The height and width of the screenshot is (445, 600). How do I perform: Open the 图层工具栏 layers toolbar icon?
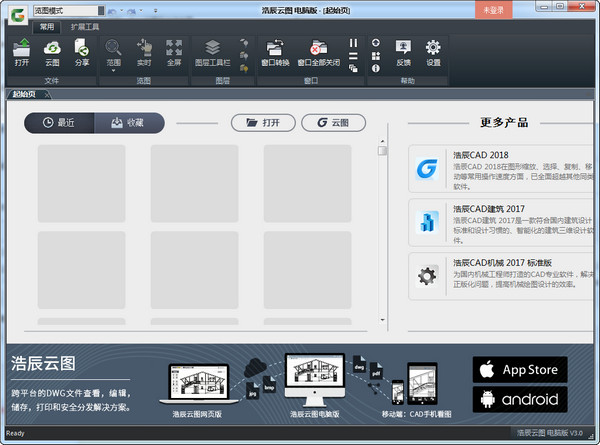(212, 50)
